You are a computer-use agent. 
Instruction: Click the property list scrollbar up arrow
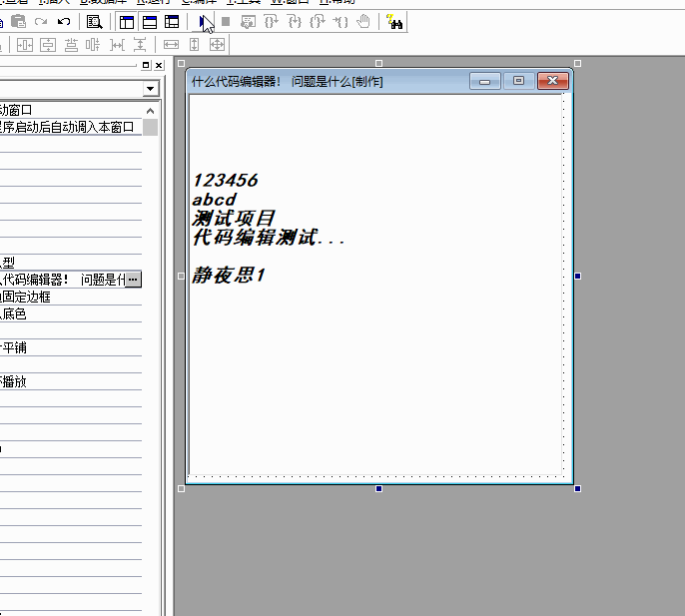151,111
